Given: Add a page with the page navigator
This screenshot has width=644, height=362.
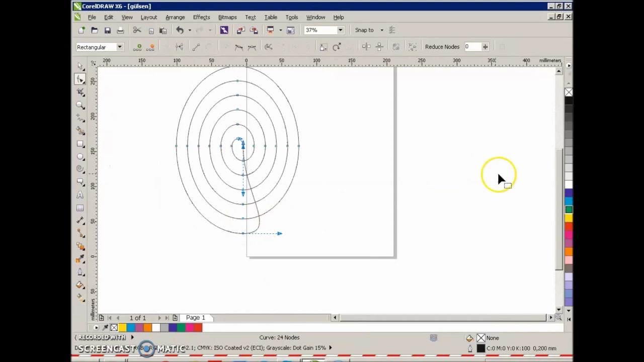Looking at the screenshot, I should click(x=175, y=318).
